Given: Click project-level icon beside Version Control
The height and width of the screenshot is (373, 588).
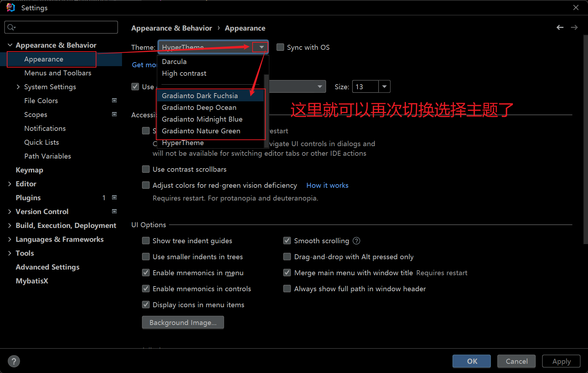Looking at the screenshot, I should 114,211.
